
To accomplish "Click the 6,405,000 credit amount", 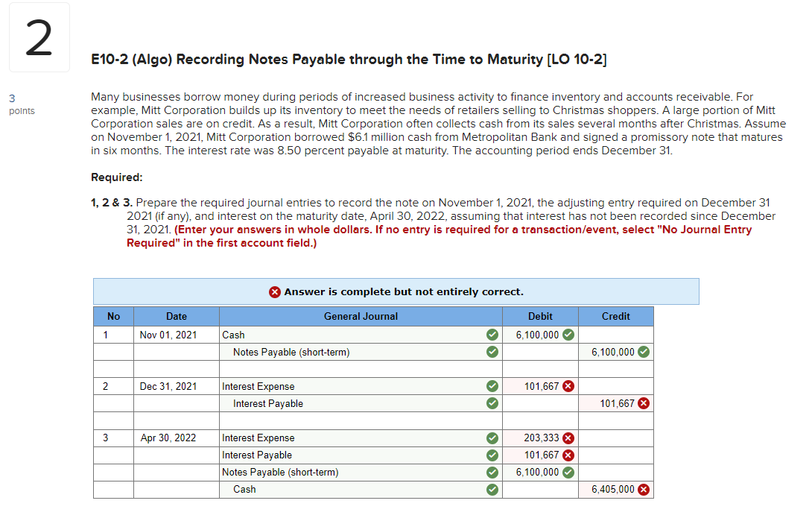I will (x=612, y=490).
